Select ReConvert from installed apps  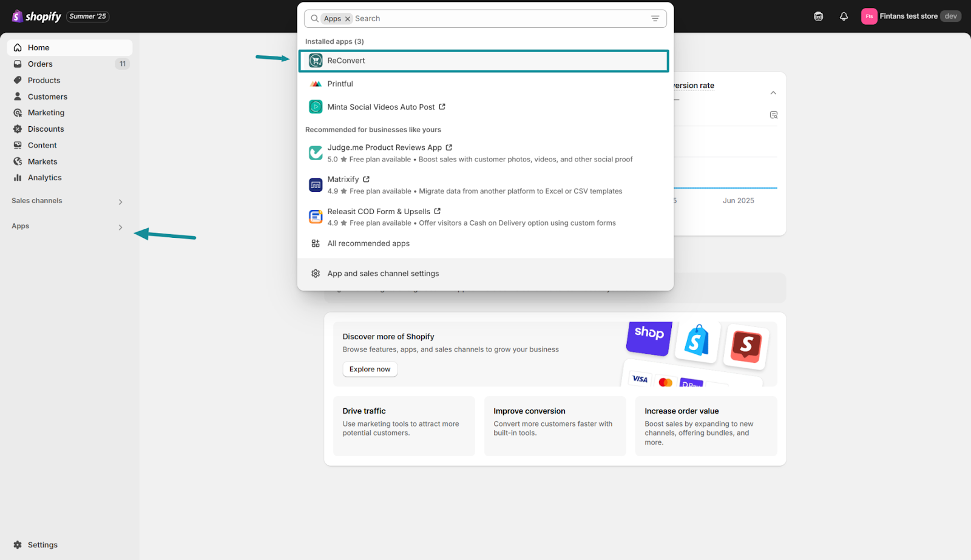(484, 61)
